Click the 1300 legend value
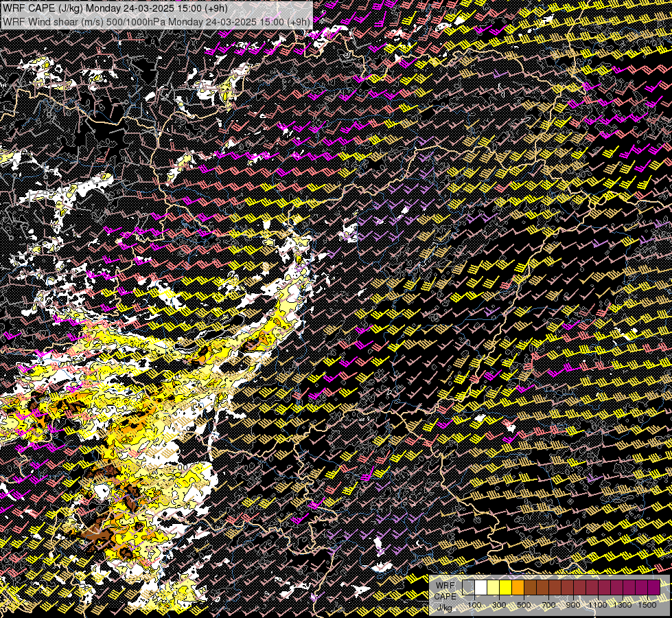Screen dimensions: 672x618 (x=623, y=605)
